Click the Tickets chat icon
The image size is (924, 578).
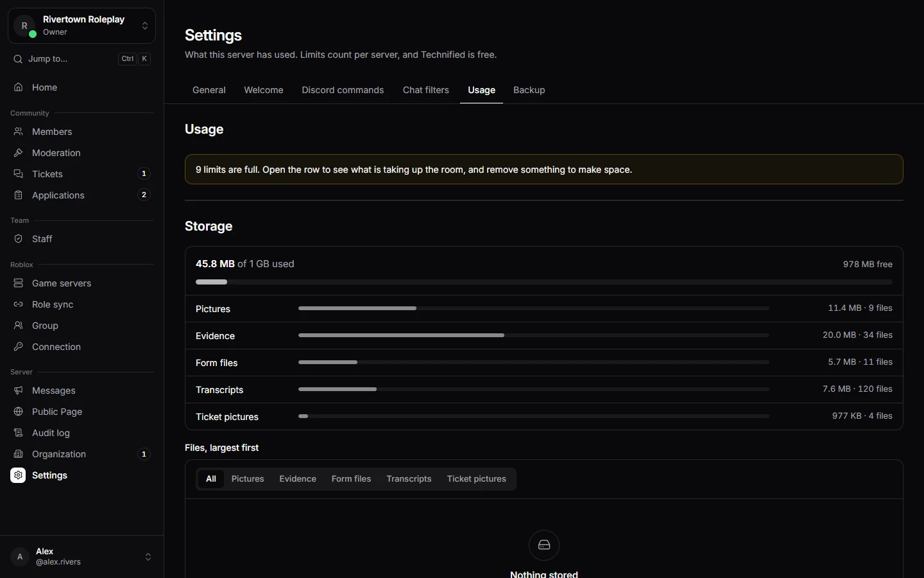click(19, 174)
